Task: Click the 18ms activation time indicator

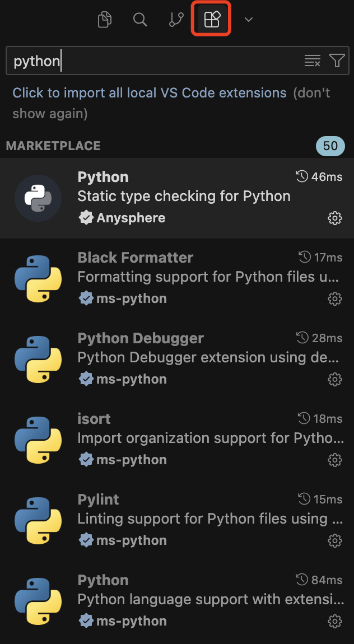Action: click(x=320, y=418)
